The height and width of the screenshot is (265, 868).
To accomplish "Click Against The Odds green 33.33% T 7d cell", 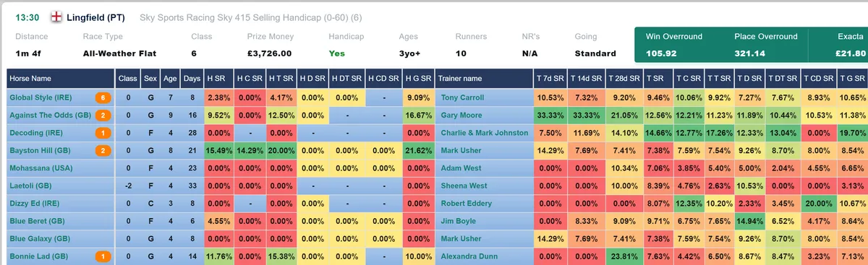I will 550,115.
